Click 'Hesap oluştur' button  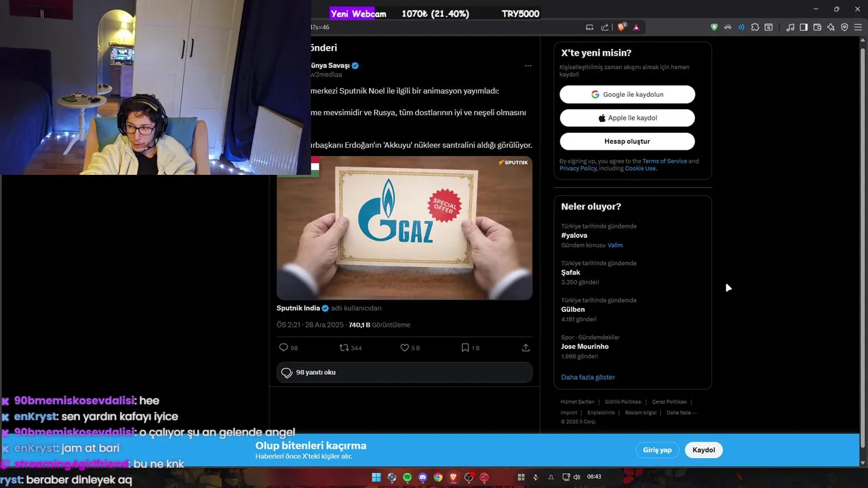click(x=627, y=141)
